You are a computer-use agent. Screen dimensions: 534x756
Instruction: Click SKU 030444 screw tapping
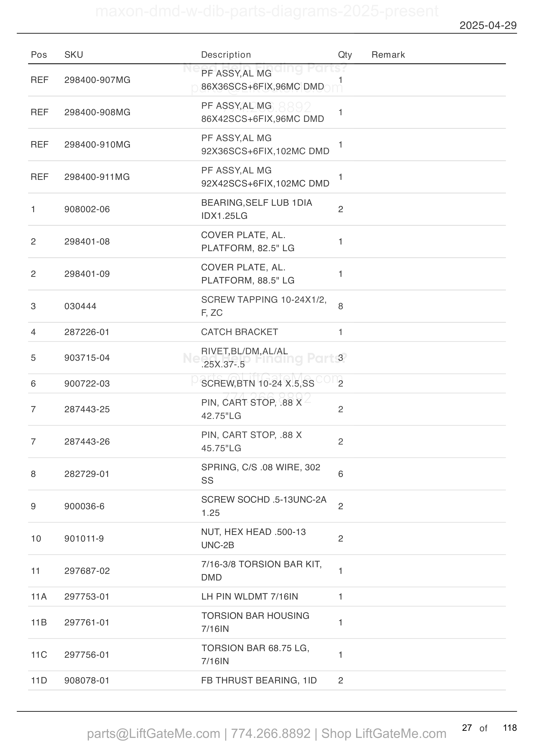80,306
